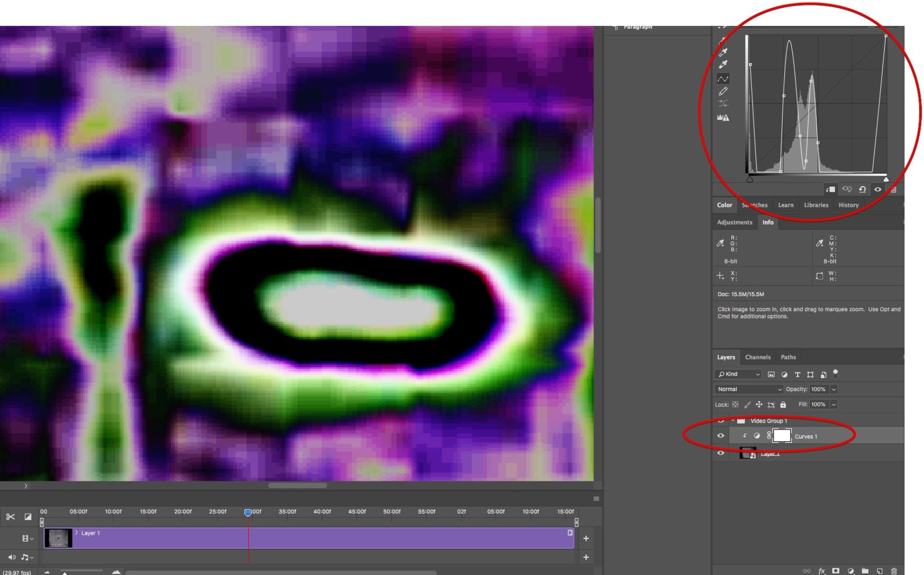924x575 pixels.
Task: Click the lock all padlock icon
Action: [x=783, y=405]
